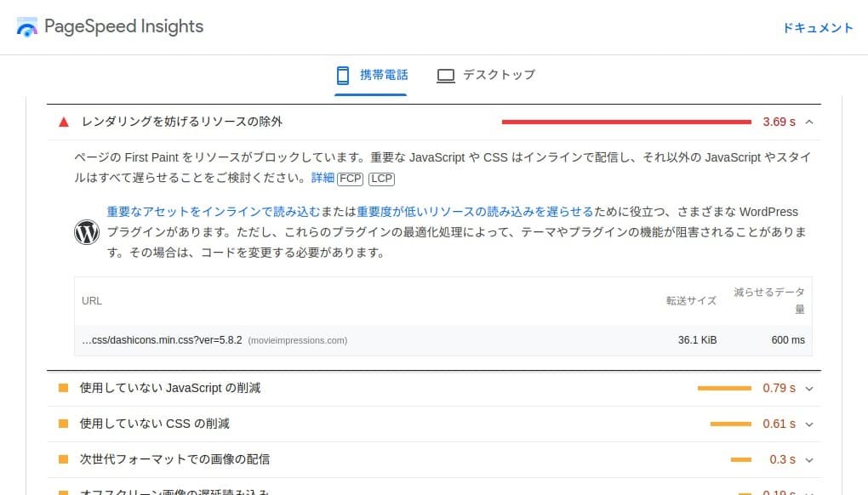Click orange square beside 次世代フォーマットでの画像の配信

63,459
